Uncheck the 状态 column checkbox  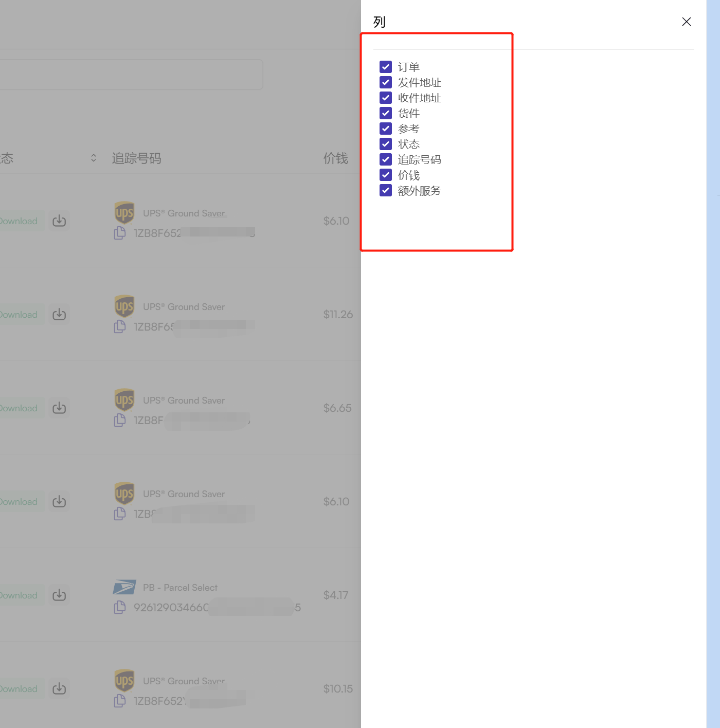(386, 144)
